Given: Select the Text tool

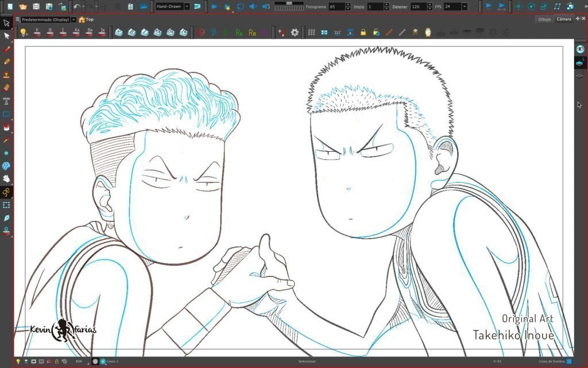Looking at the screenshot, I should pyautogui.click(x=6, y=101).
